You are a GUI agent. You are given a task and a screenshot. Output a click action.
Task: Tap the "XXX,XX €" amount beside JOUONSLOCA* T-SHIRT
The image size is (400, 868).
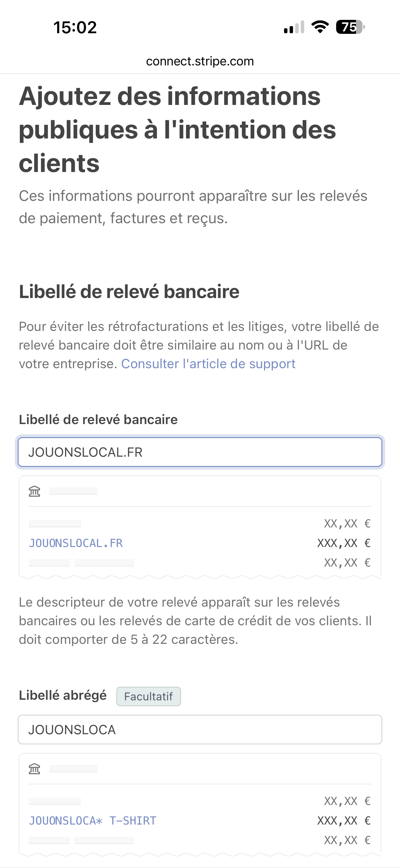tap(344, 821)
